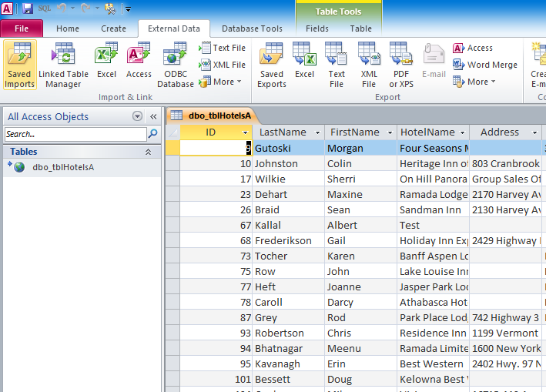Import an XML File
Screen dimensions: 546x392
(x=222, y=65)
